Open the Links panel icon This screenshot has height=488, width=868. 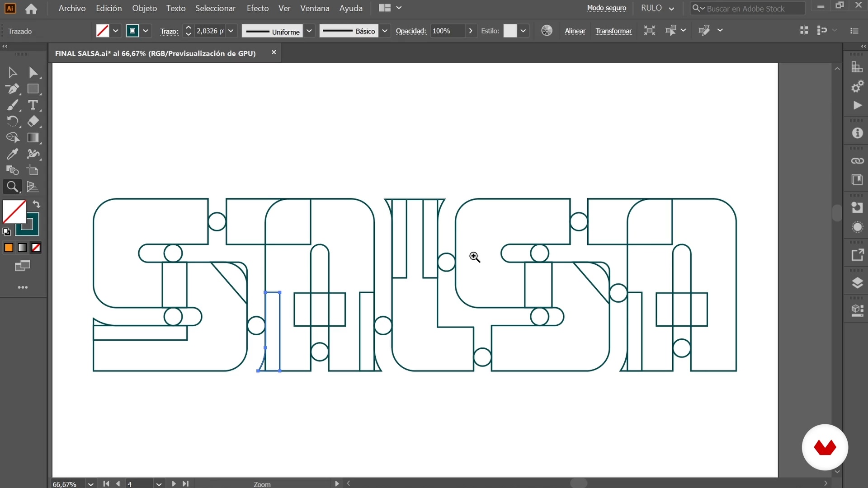click(857, 161)
